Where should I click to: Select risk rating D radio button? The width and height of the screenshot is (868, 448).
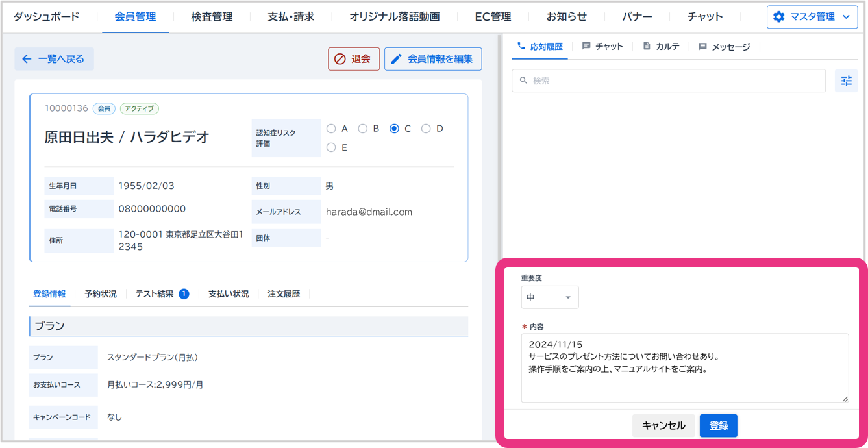coord(426,129)
